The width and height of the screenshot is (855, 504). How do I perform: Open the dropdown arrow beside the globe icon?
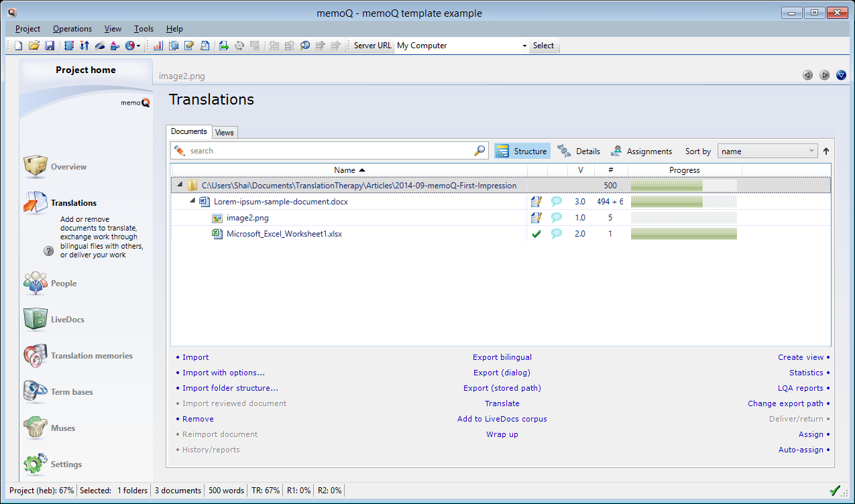pyautogui.click(x=139, y=46)
